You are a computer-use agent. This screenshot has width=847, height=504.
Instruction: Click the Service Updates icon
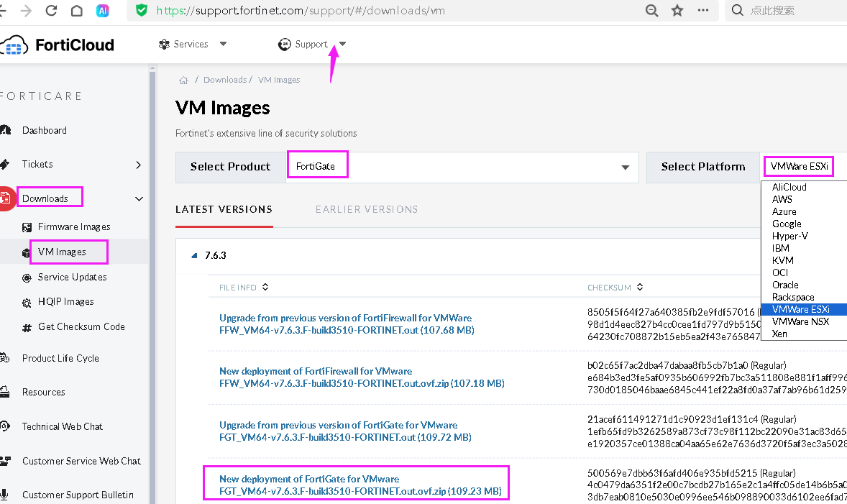[27, 278]
